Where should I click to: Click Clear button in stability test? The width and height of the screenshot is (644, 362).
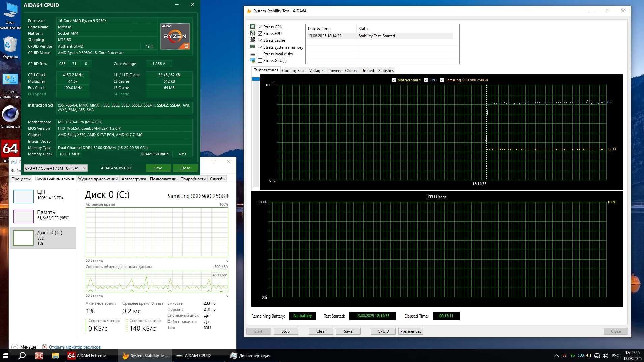[321, 331]
